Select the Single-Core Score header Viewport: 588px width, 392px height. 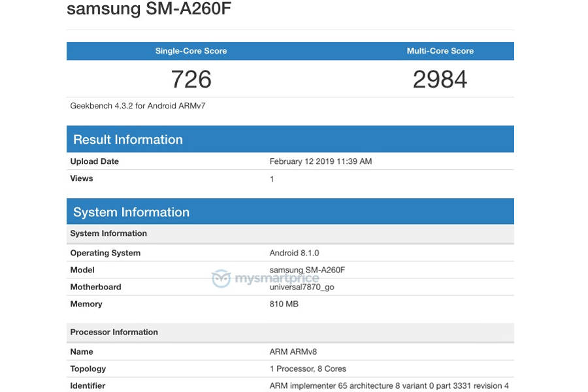pyautogui.click(x=191, y=51)
